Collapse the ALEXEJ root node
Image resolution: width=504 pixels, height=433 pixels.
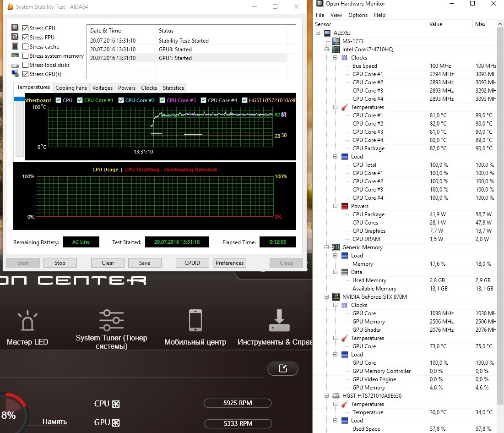[x=318, y=33]
